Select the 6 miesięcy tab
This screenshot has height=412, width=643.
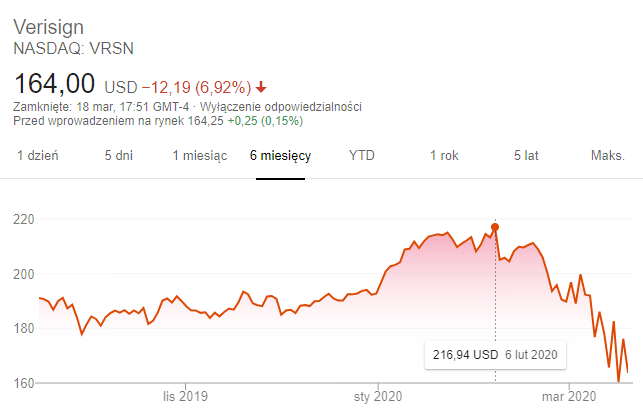[x=281, y=156]
